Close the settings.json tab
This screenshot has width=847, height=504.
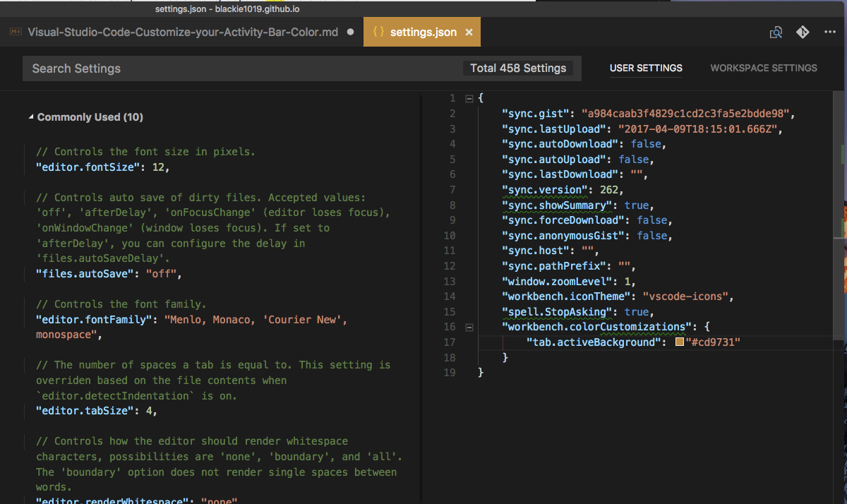click(469, 32)
